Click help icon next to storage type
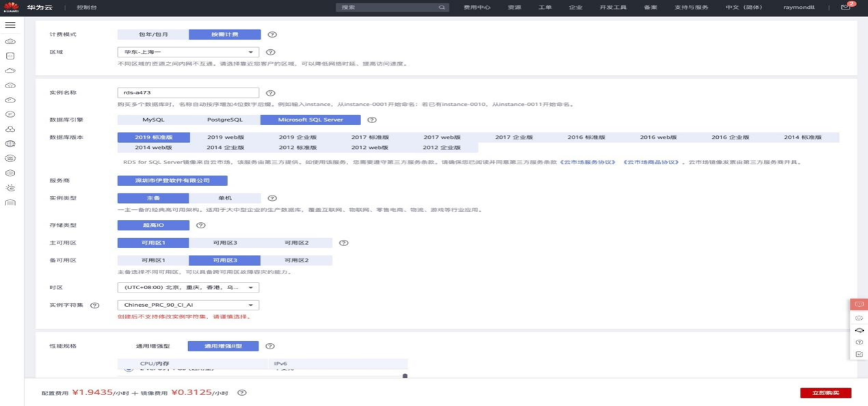This screenshot has height=406, width=868. click(200, 225)
